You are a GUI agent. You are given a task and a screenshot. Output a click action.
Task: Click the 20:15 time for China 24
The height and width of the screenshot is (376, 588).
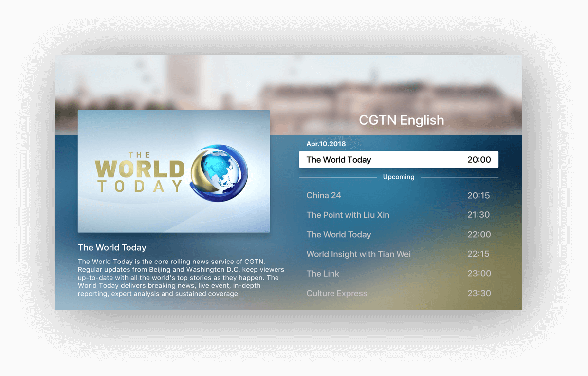478,196
